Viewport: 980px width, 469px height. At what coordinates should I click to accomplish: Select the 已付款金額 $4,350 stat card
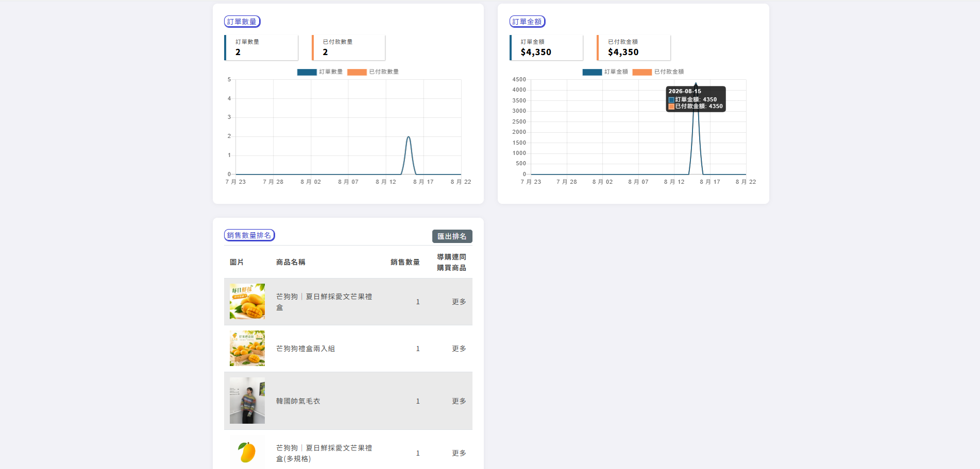634,47
